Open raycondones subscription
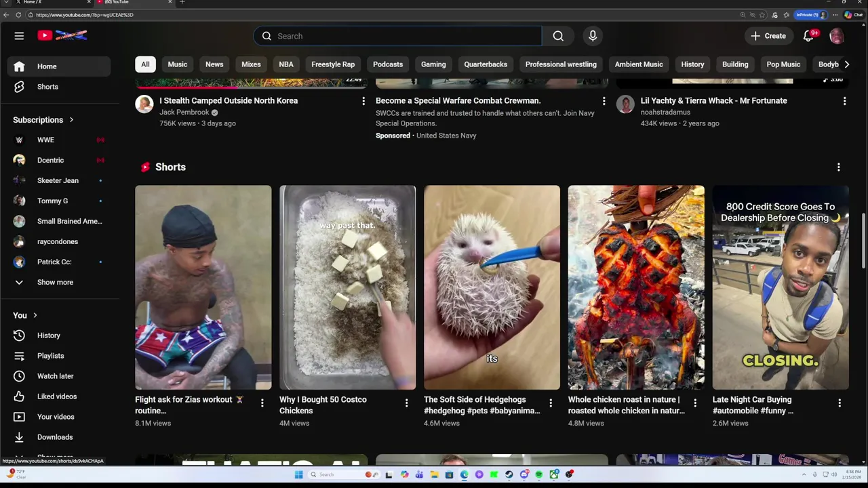The height and width of the screenshot is (488, 868). (58, 241)
